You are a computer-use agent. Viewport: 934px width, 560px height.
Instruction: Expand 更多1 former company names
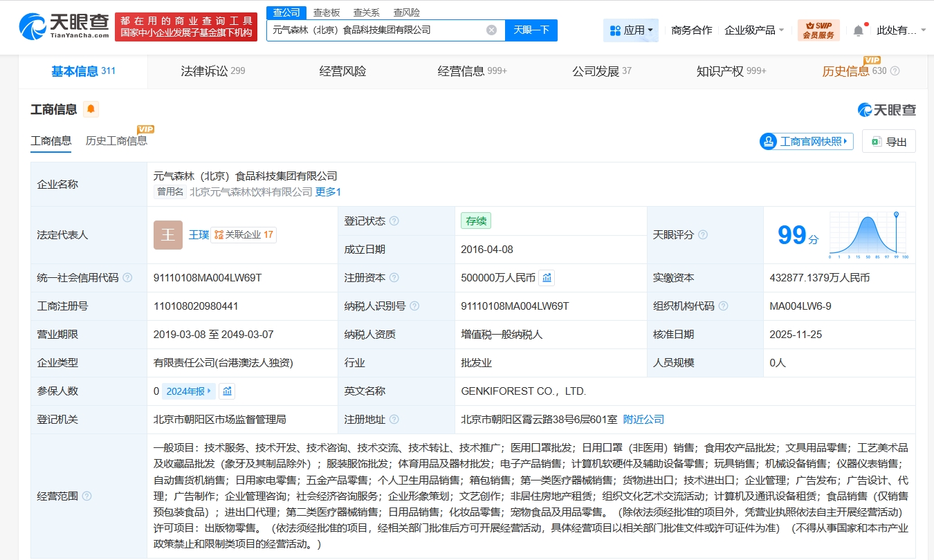328,192
